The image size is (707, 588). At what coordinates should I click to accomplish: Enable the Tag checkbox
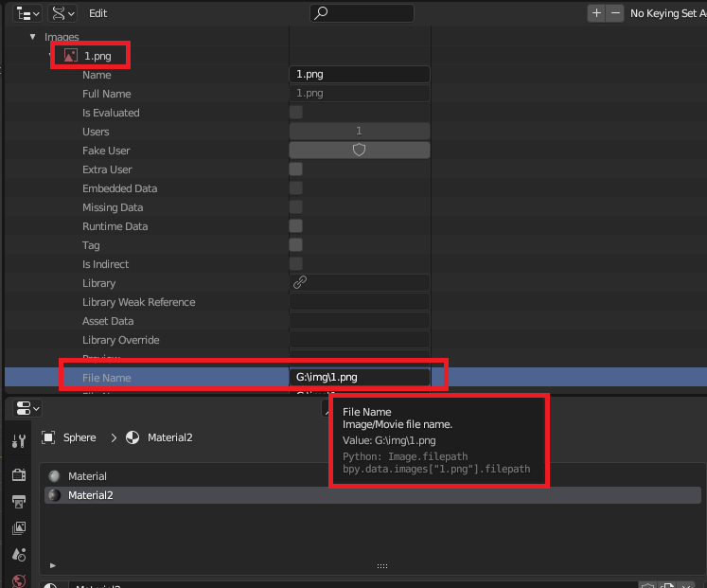click(296, 245)
